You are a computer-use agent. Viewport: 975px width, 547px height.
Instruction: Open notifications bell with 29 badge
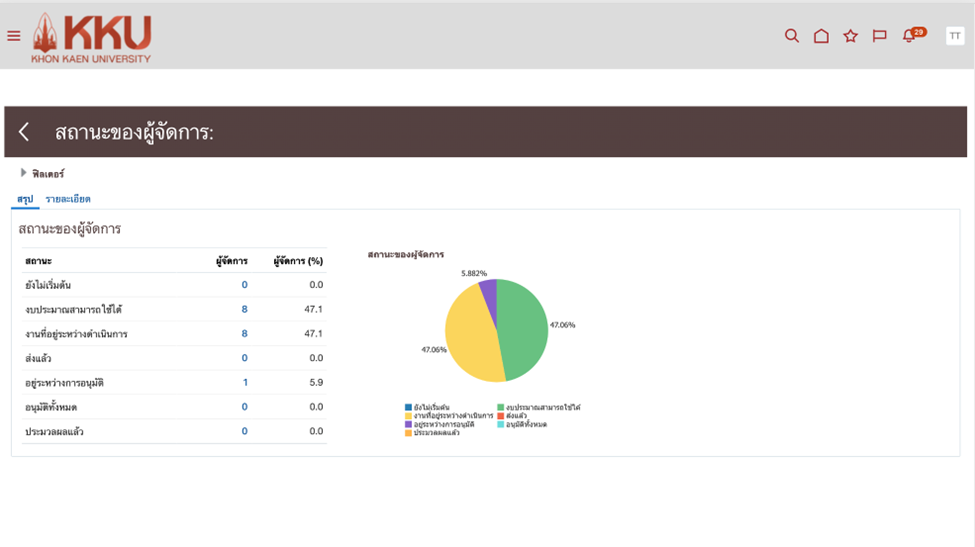click(x=909, y=36)
